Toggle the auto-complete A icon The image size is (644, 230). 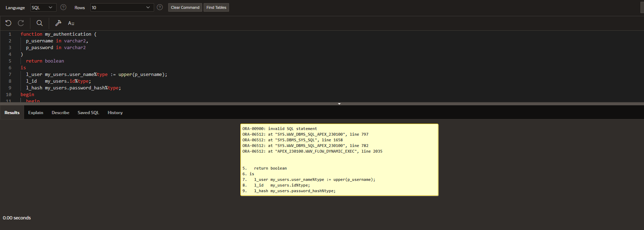click(71, 23)
